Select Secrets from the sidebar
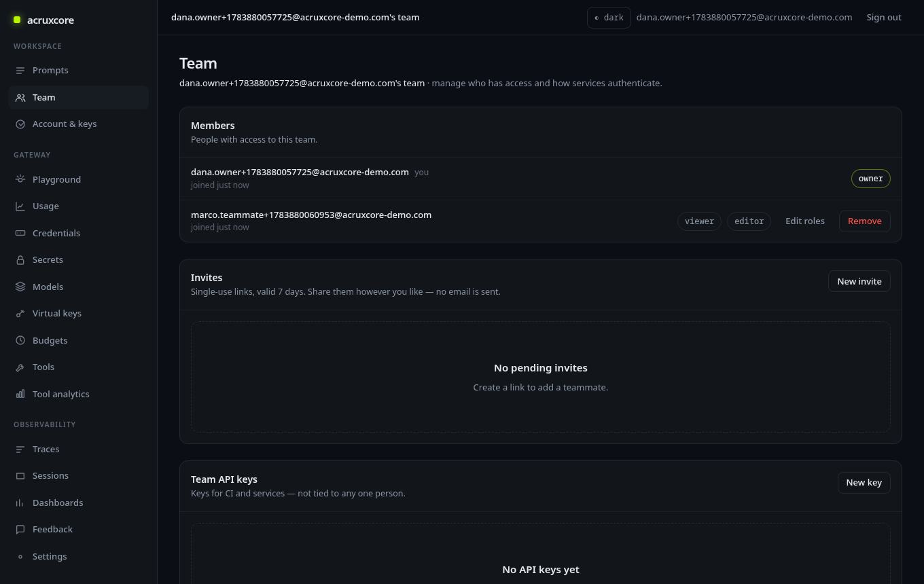 pos(78,260)
